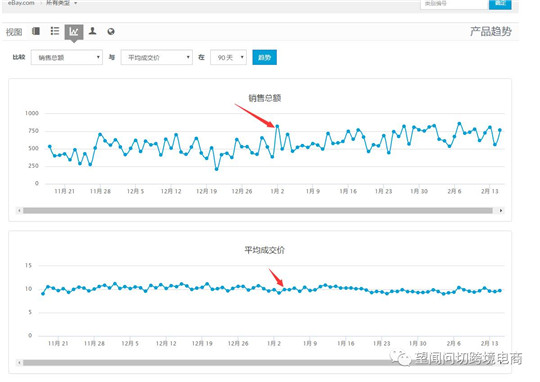Click left arrow of 销售总额 chart scrollbar
The width and height of the screenshot is (540, 382).
[19, 210]
